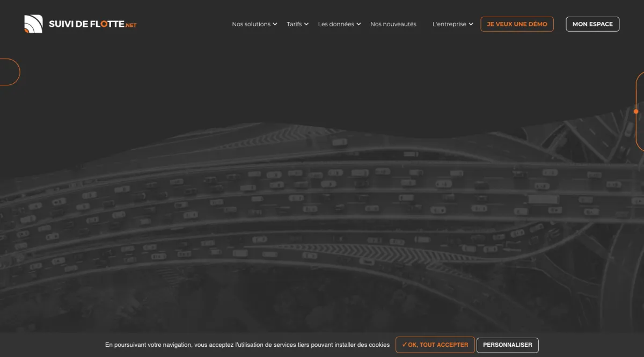
Task: Click the JE VEUX UNE DÉMO button
Action: [517, 24]
